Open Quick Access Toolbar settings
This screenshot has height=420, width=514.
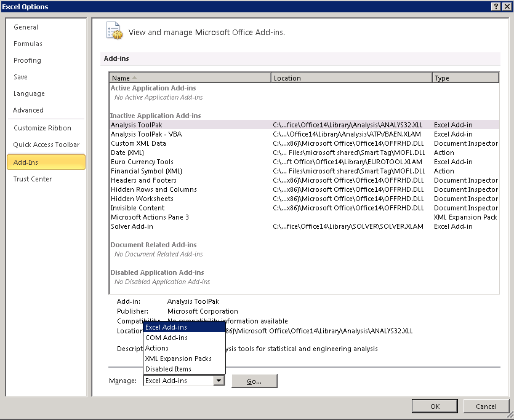(x=46, y=145)
